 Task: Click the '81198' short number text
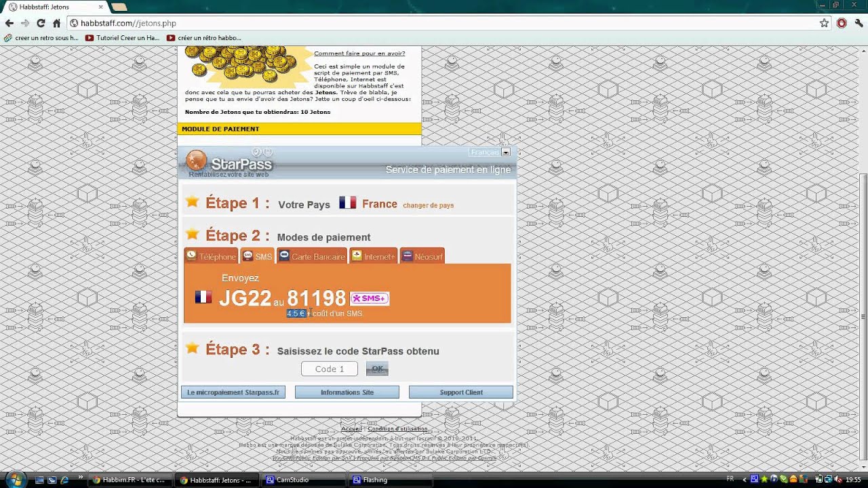point(317,298)
